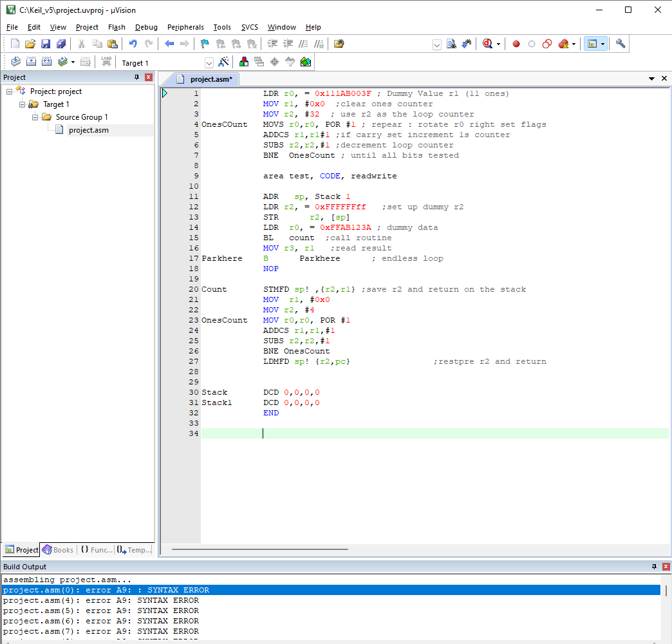The height and width of the screenshot is (644, 672).
Task: Insert a breakpoint using the red circle icon
Action: click(x=516, y=44)
